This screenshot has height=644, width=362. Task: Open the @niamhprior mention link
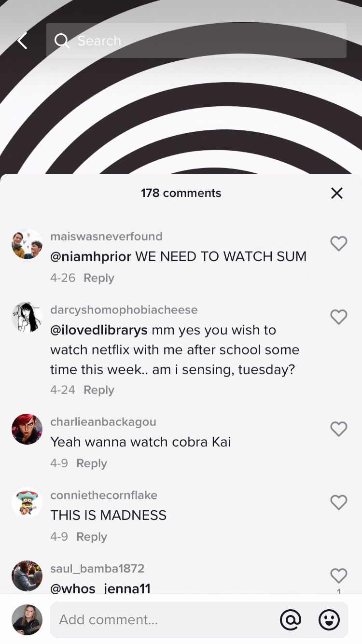(91, 256)
